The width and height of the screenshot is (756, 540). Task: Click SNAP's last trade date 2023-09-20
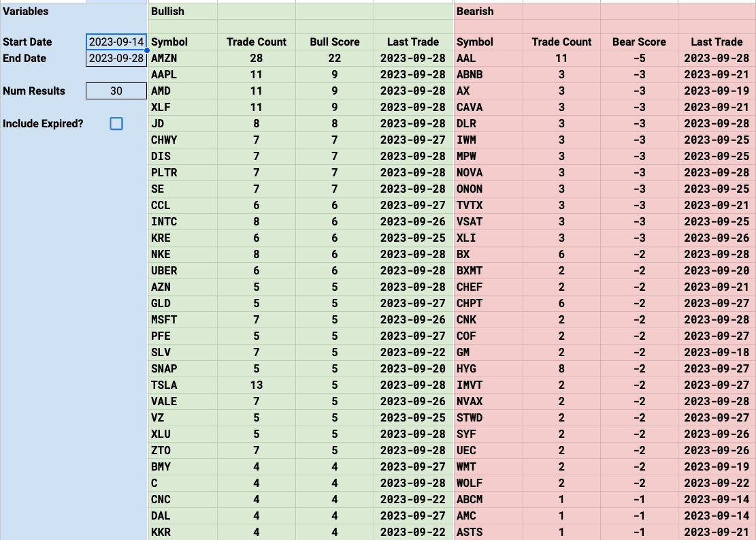pos(413,368)
